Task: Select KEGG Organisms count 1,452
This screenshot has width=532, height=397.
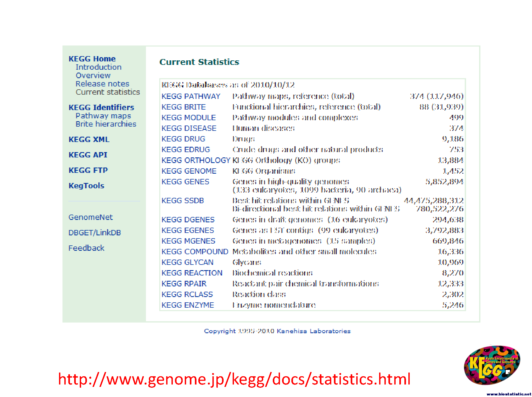Action: [x=453, y=171]
